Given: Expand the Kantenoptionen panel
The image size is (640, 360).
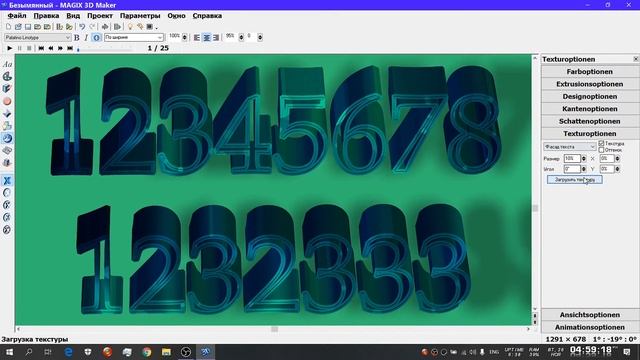Looking at the screenshot, I should (x=589, y=109).
